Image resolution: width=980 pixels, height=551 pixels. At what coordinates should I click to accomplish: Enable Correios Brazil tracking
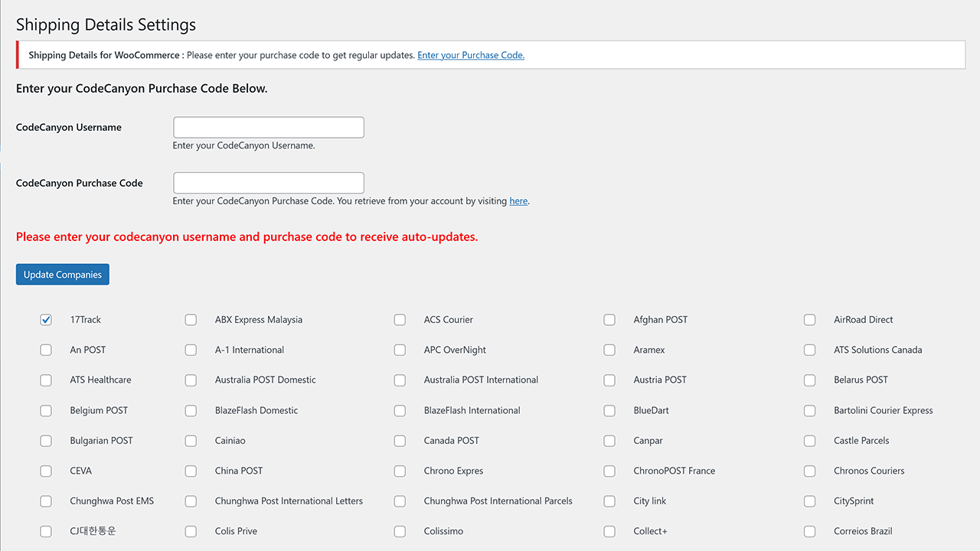click(809, 531)
